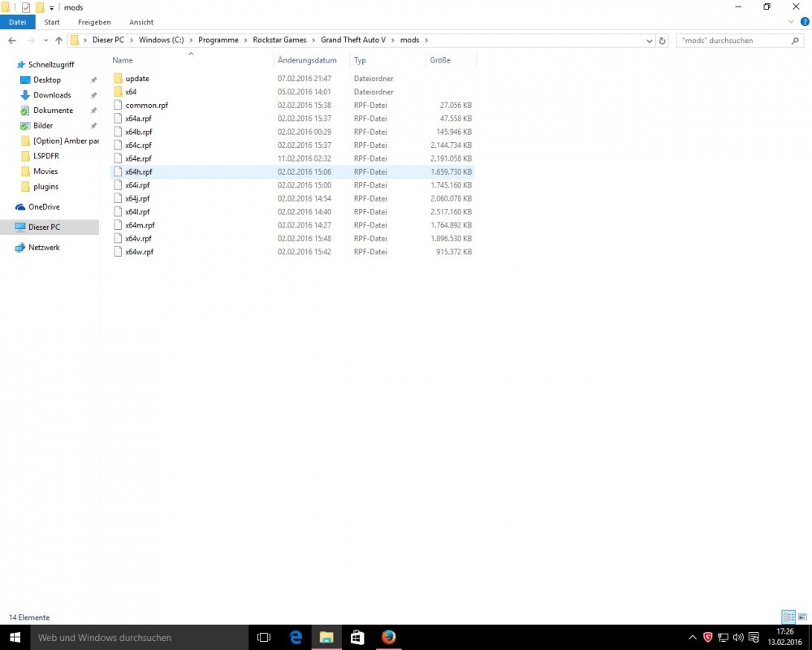812x650 pixels.
Task: Click the search magnifier icon
Action: point(795,41)
